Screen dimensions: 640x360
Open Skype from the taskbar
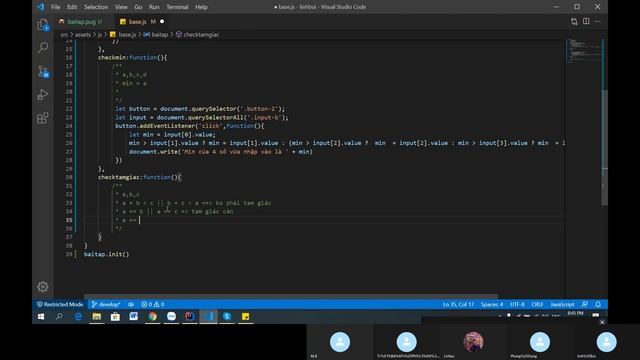coord(227,316)
